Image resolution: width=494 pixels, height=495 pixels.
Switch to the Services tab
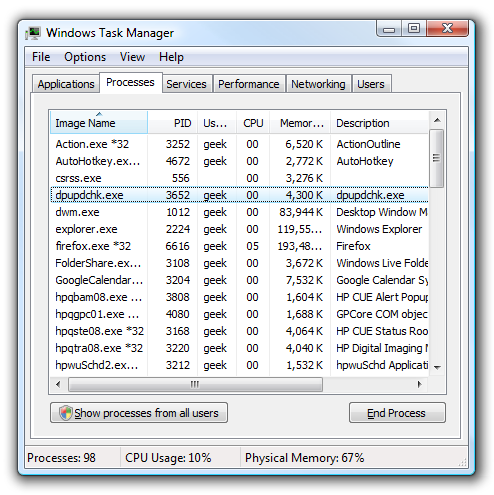pyautogui.click(x=186, y=84)
